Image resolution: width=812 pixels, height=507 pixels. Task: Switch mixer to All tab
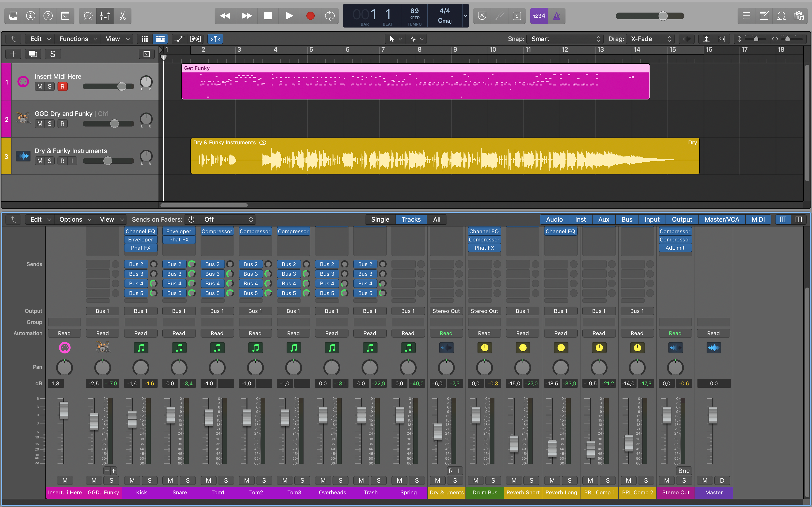pos(436,219)
